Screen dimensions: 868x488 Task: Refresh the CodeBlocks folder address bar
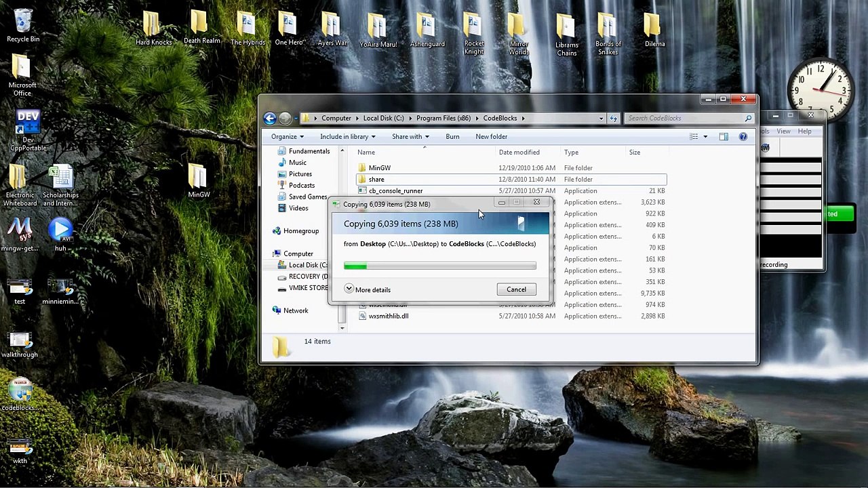pyautogui.click(x=613, y=119)
